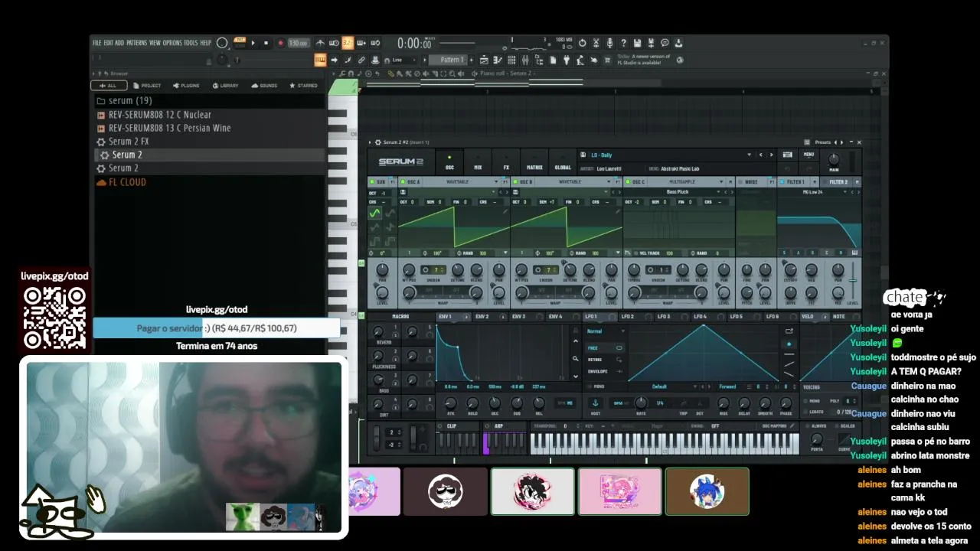Screen dimensions: 980x551
Task: Switch to Serum MIX page
Action: coord(478,162)
